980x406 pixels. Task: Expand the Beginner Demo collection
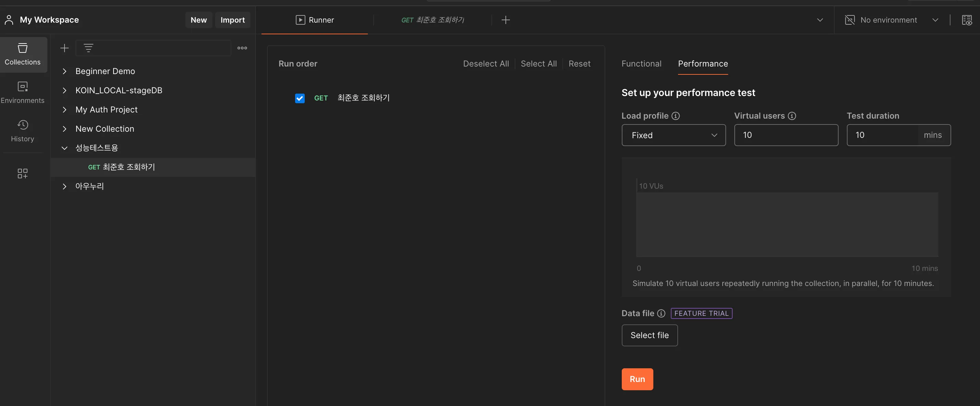(x=64, y=71)
